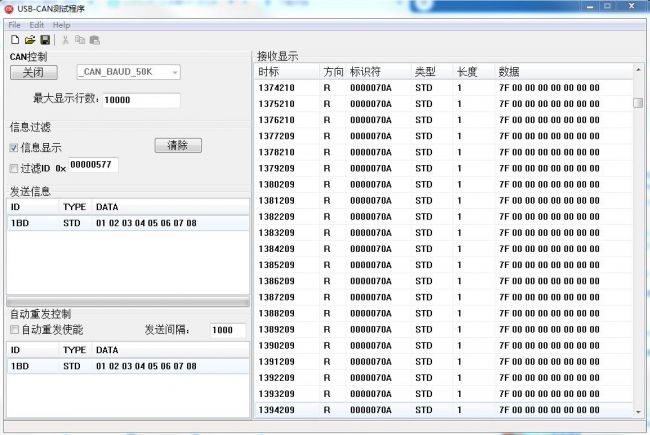Screen dimensions: 650x435
Task: Select the received row with timestamp 1388209
Action: coord(444,314)
